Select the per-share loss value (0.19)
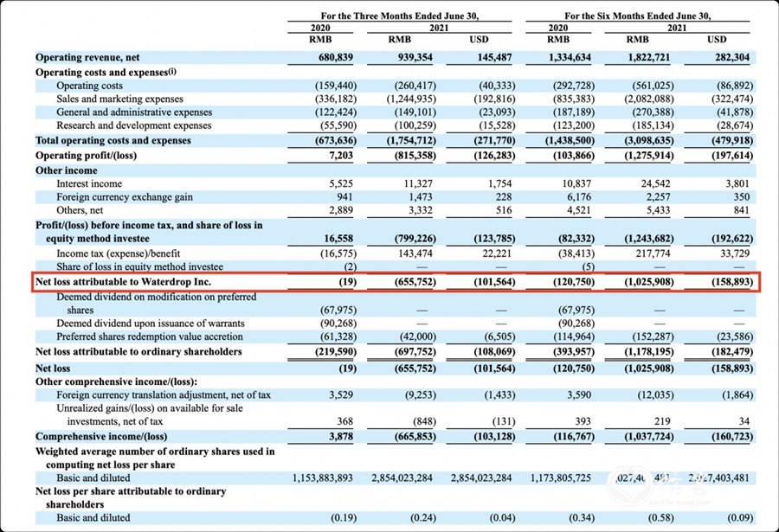Image resolution: width=779 pixels, height=532 pixels. 344,518
